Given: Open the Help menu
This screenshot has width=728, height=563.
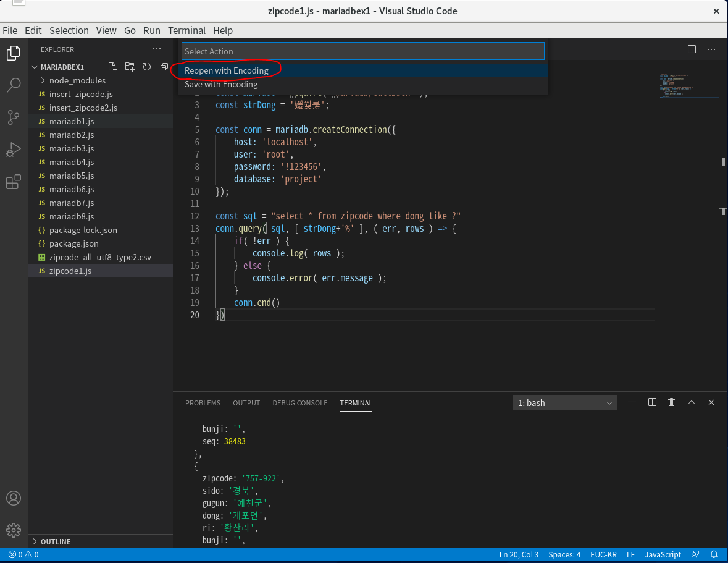Looking at the screenshot, I should [223, 31].
